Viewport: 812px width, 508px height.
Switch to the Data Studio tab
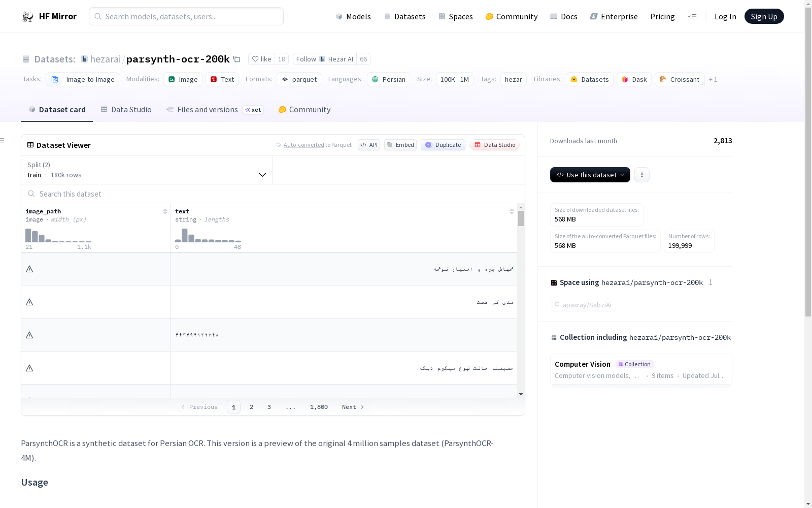(126, 110)
